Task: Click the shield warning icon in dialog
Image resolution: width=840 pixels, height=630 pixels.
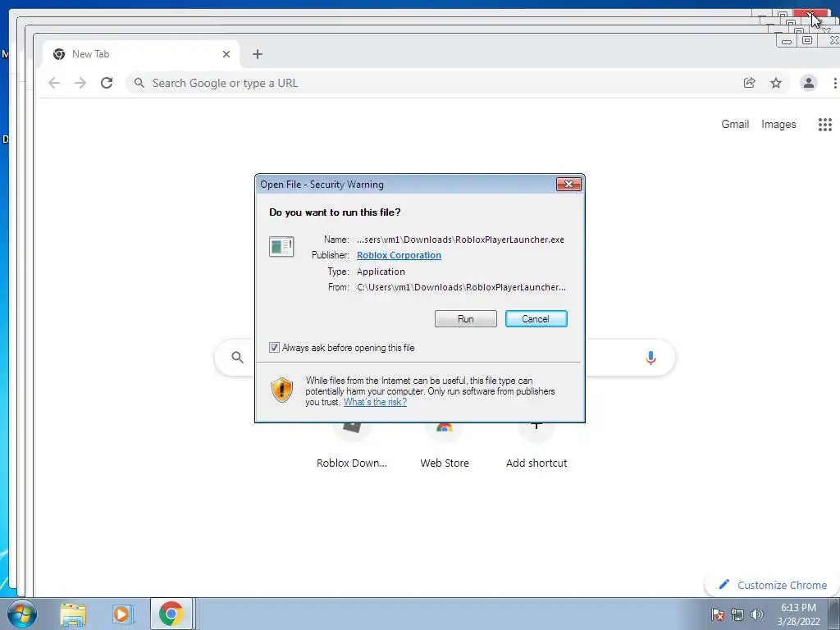Action: 282,390
